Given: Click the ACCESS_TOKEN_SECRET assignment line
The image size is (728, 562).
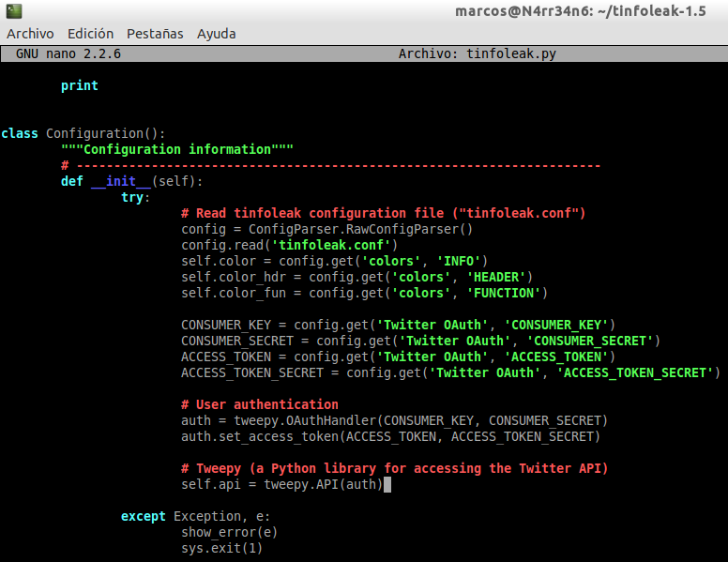Looking at the screenshot, I should pos(450,372).
